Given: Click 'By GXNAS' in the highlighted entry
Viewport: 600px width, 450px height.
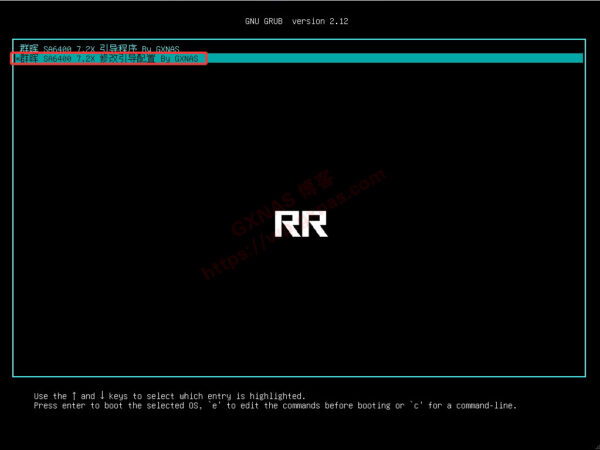Looking at the screenshot, I should click(x=181, y=60).
